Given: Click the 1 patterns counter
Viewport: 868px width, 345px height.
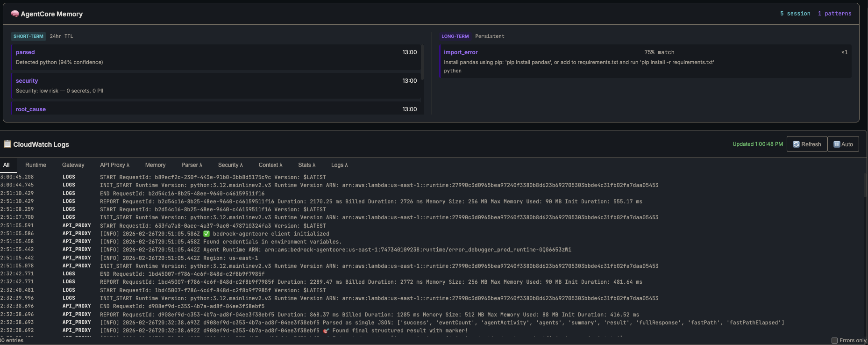Looking at the screenshot, I should (x=834, y=14).
